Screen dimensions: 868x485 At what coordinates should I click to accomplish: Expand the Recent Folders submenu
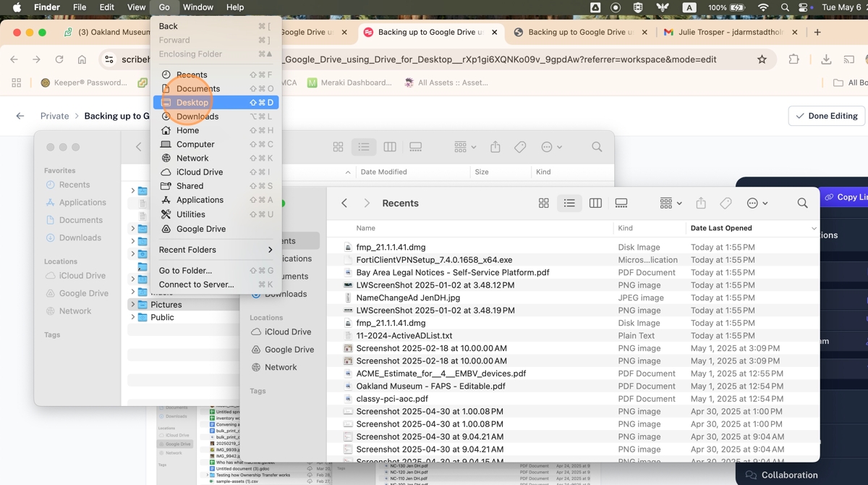pyautogui.click(x=216, y=250)
